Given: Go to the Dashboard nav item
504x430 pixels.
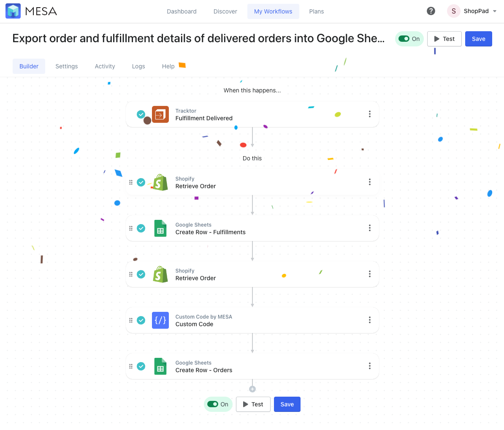Looking at the screenshot, I should point(182,11).
